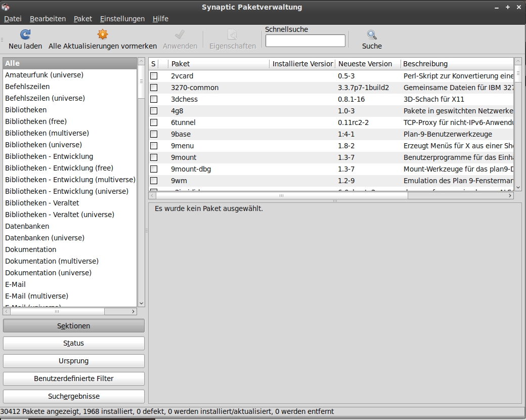
Task: Click into the Schnellsuche input field
Action: tap(305, 40)
